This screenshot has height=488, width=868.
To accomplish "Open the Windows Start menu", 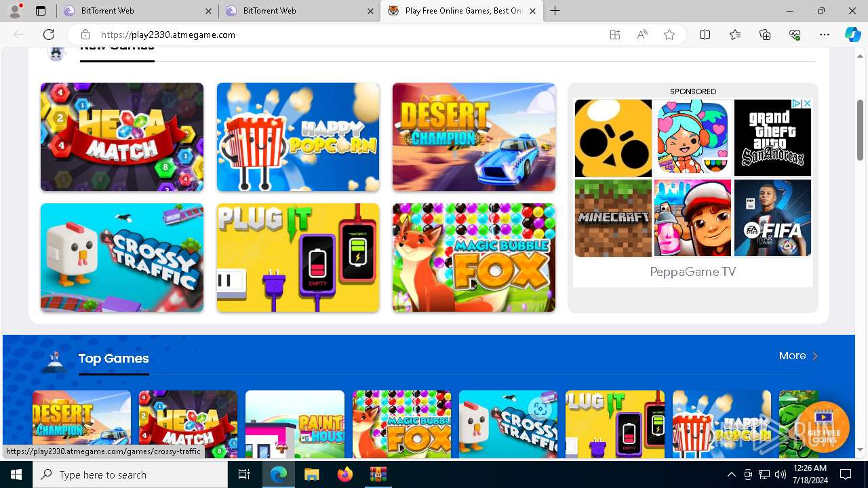I will (x=16, y=474).
